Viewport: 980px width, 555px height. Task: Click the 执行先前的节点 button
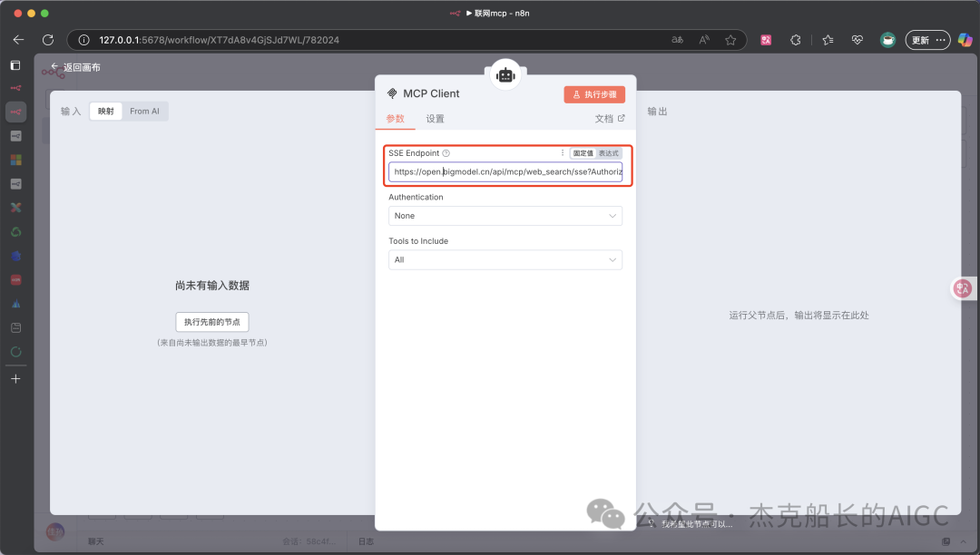pos(211,322)
